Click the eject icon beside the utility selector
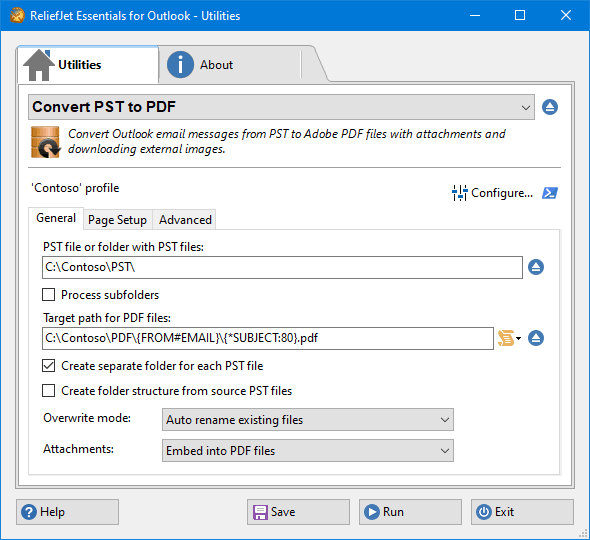This screenshot has height=540, width=590. click(550, 107)
